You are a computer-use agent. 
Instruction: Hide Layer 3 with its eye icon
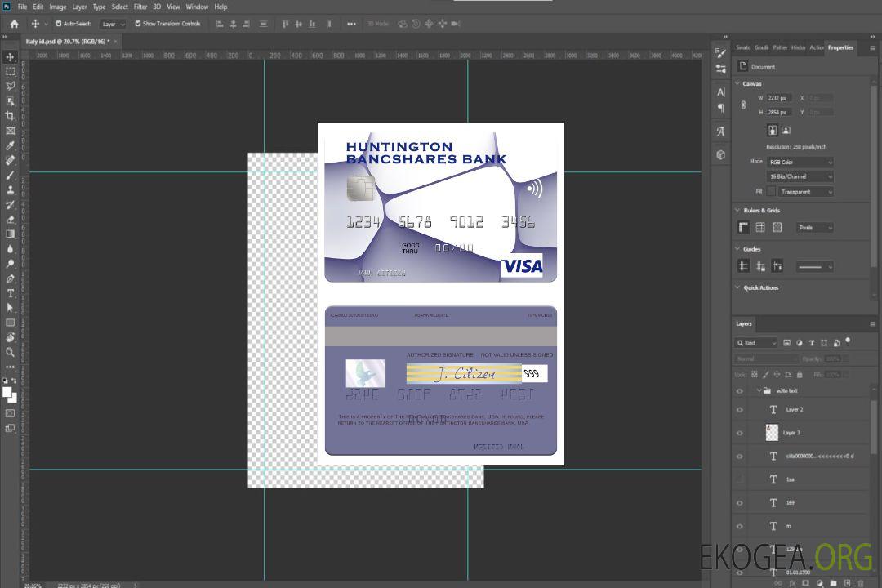point(740,434)
